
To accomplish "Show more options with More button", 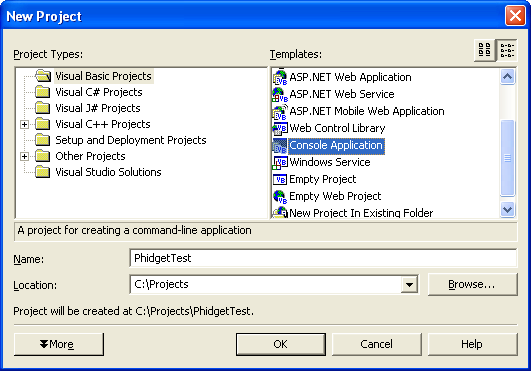I will [x=59, y=344].
